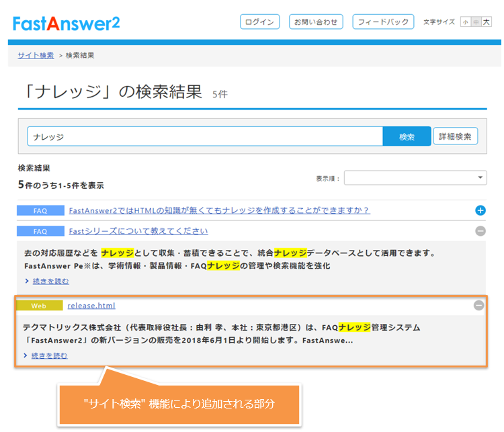The width and height of the screenshot is (504, 432).
Task: Click the ログイン button
Action: 259,22
